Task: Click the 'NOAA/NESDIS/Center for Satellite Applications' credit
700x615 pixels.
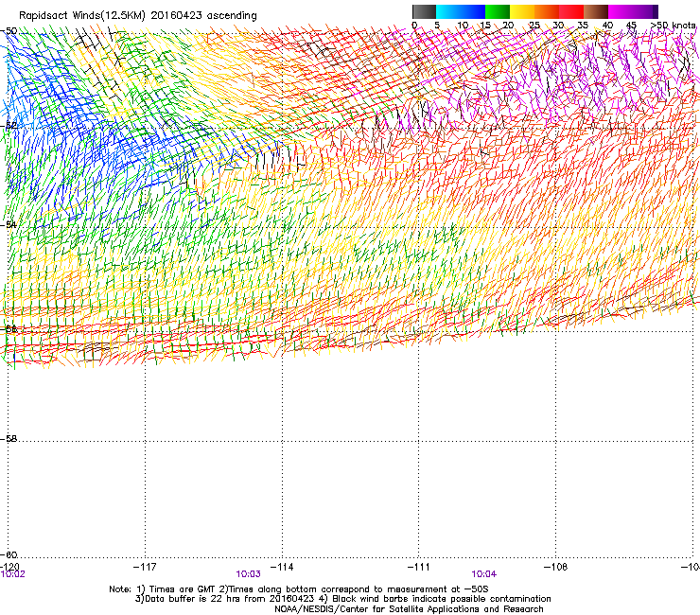Action: pos(409,609)
